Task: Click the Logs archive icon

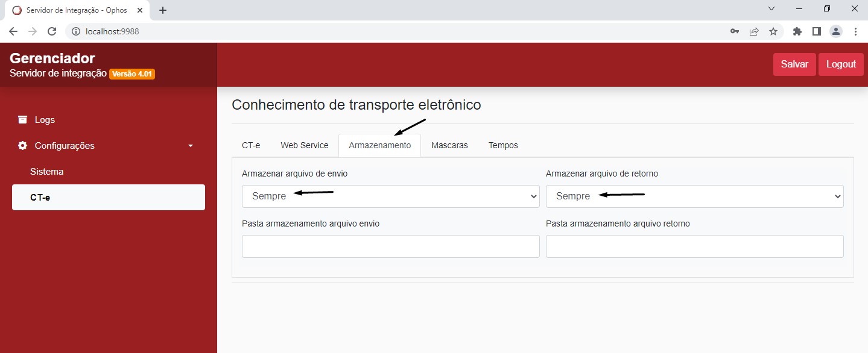Action: point(22,119)
